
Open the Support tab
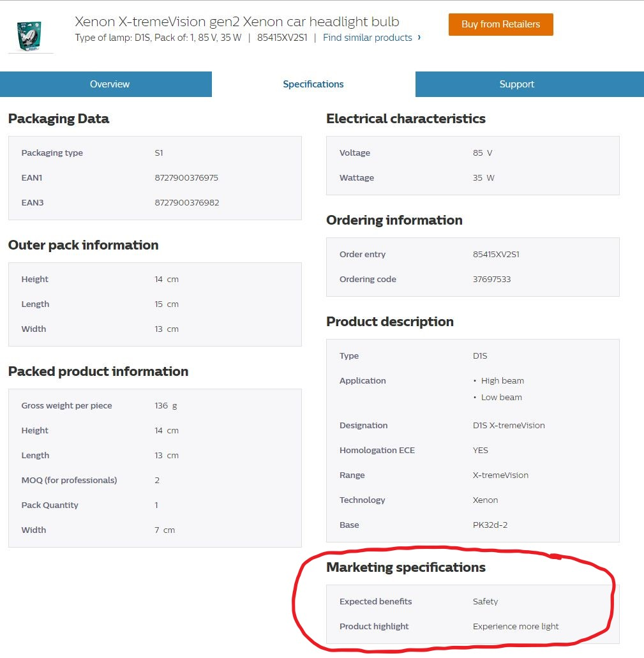[x=516, y=84]
